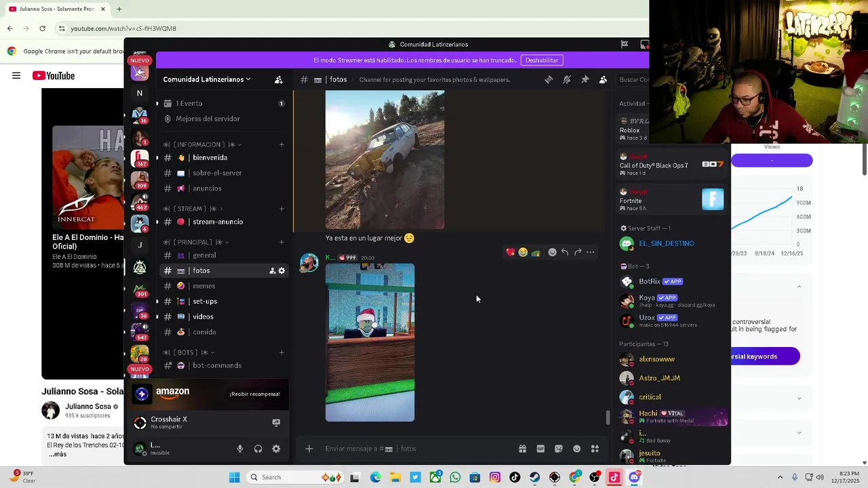868x488 pixels.
Task: Open more options on hovered message
Action: click(x=591, y=252)
